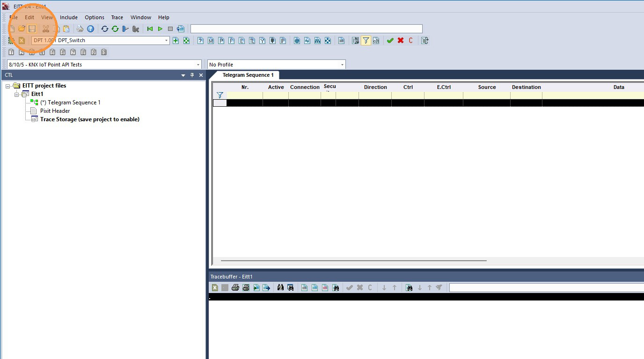This screenshot has width=644, height=359.
Task: Click the "TL" frame icon in the toolbar
Action: (x=252, y=41)
